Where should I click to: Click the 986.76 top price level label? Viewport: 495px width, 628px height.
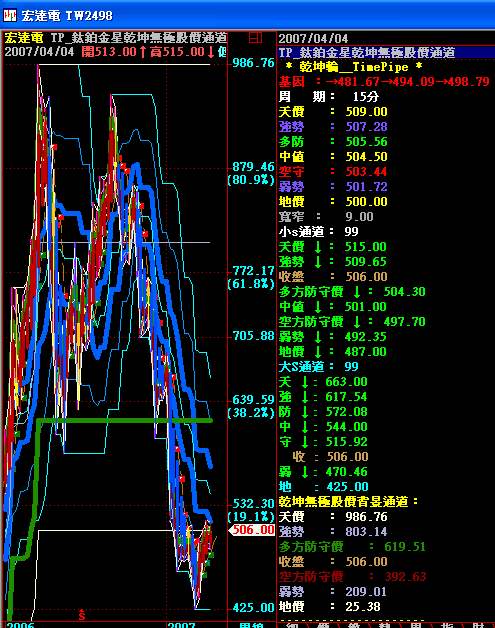click(253, 63)
